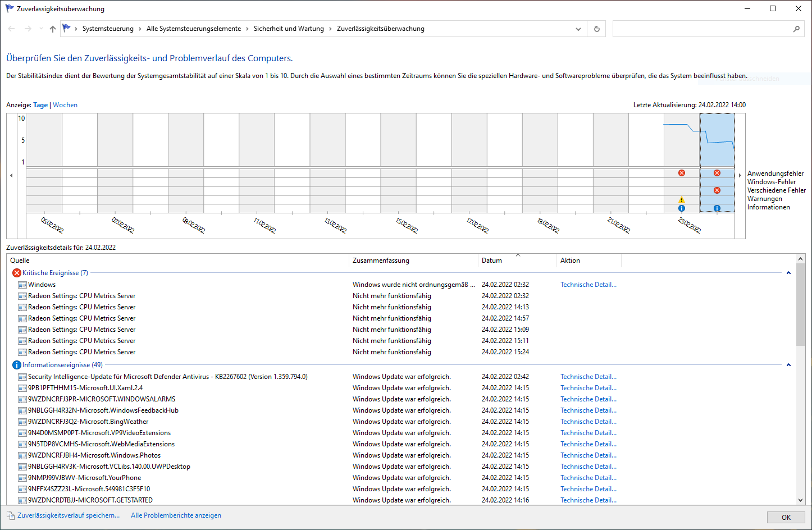Viewport: 812px width, 530px height.
Task: Open Zuverlässigkeitsverlauf speichern link
Action: click(x=69, y=515)
